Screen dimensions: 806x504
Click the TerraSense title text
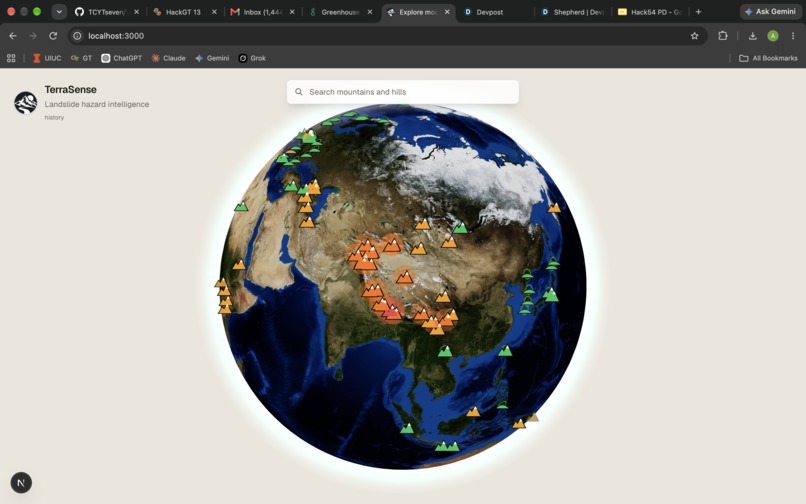click(70, 89)
